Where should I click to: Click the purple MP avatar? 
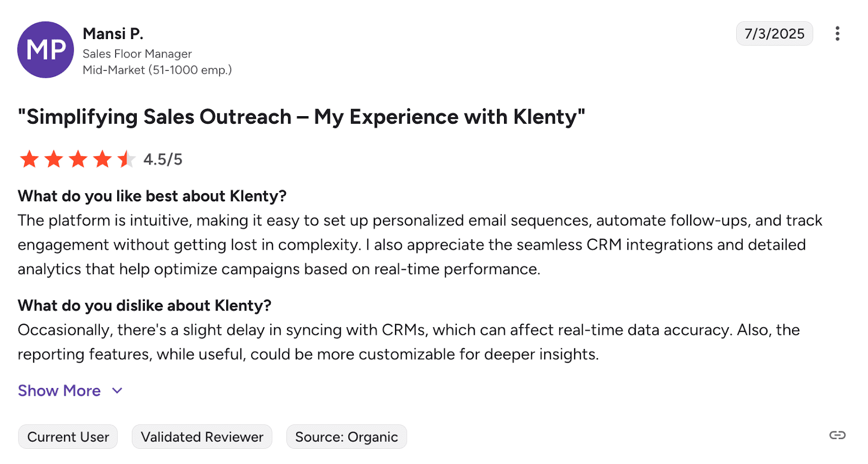point(46,50)
